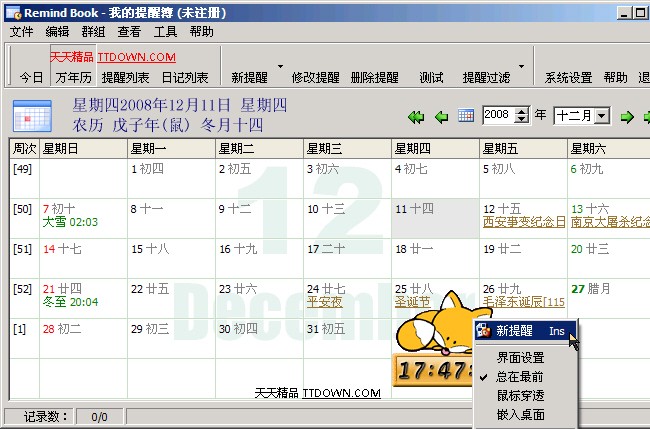Select the 星期六 column header
Image resolution: width=650 pixels, height=429 pixels.
pyautogui.click(x=609, y=148)
